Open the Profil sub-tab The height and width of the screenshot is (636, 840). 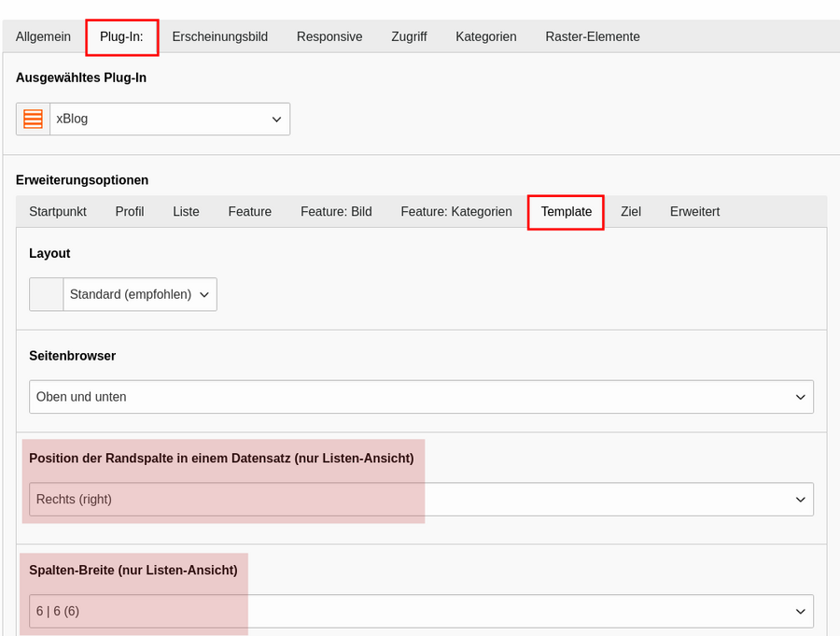pos(130,212)
